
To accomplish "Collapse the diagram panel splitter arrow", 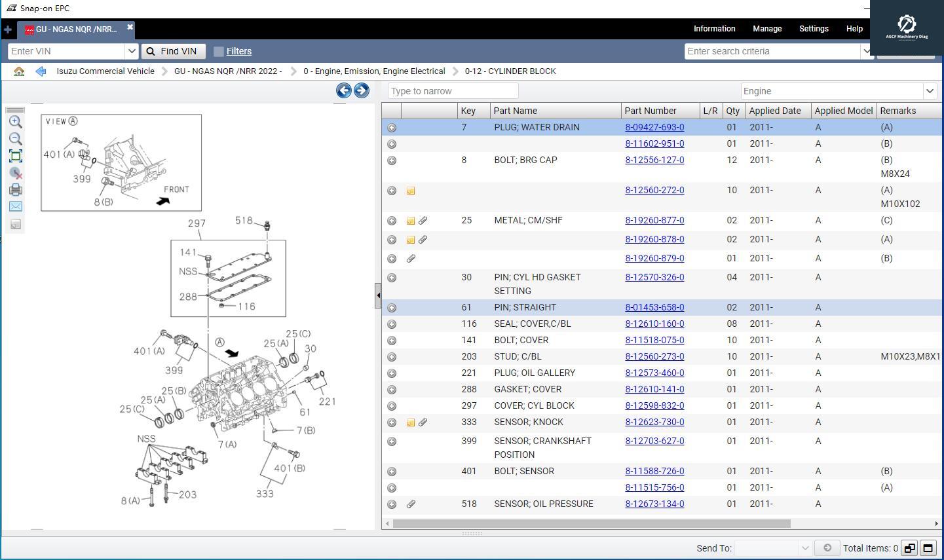I will (378, 295).
